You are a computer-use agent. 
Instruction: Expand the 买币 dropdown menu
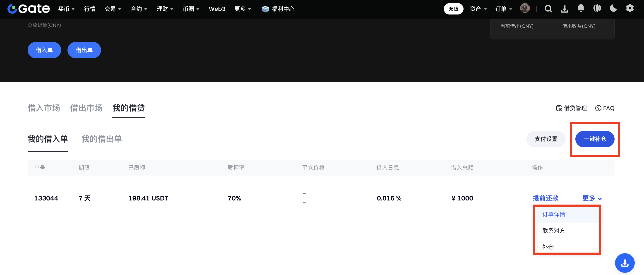66,9
